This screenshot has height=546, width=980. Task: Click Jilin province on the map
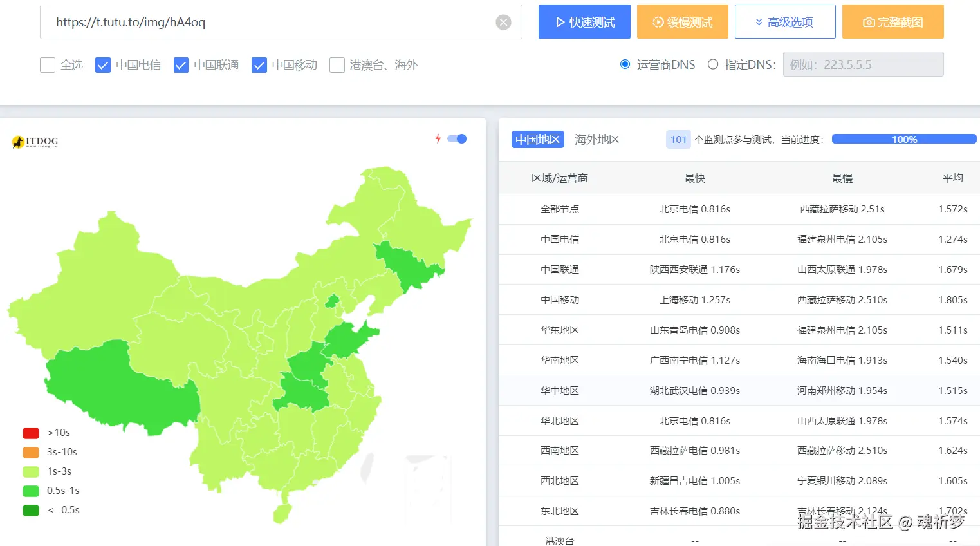pos(409,265)
